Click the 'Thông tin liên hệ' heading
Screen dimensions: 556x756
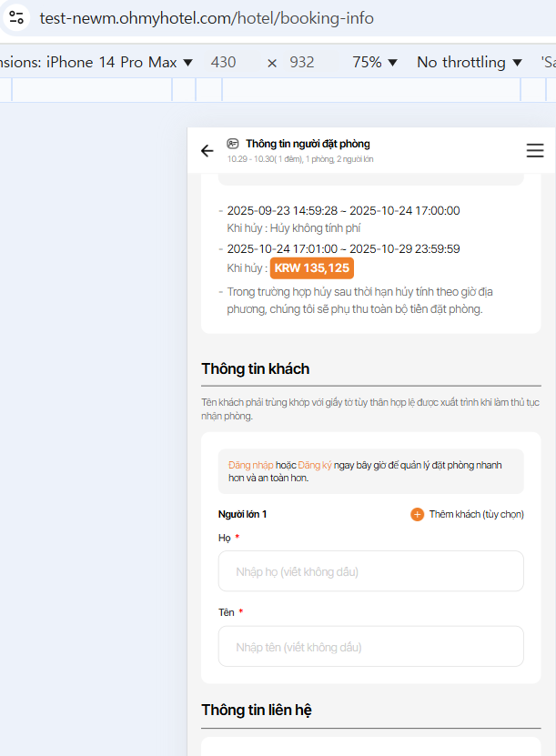click(x=257, y=711)
